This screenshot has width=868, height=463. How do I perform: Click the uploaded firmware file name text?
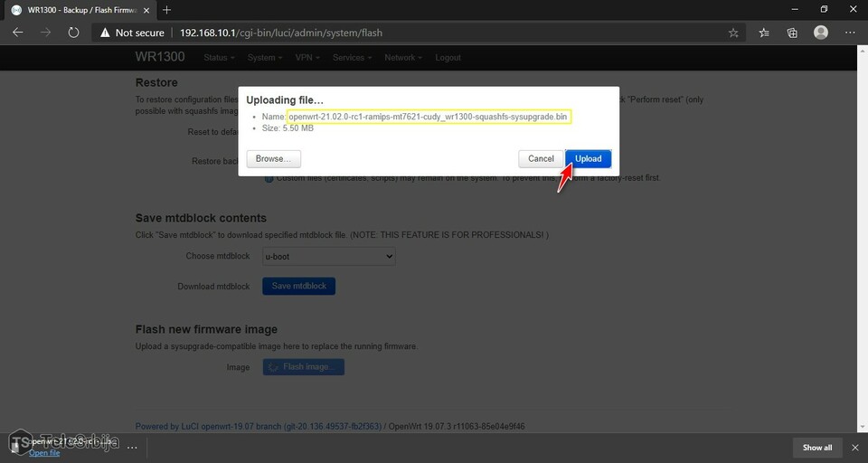point(428,117)
